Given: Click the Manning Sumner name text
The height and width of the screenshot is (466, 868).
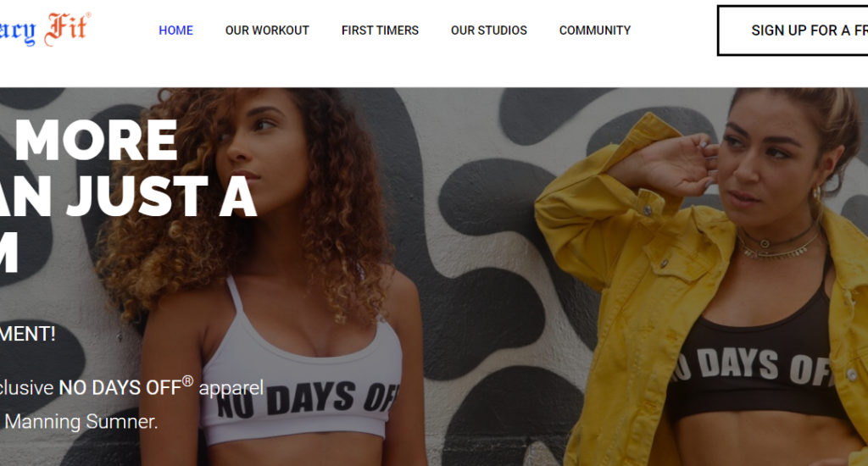Looking at the screenshot, I should pyautogui.click(x=81, y=422).
